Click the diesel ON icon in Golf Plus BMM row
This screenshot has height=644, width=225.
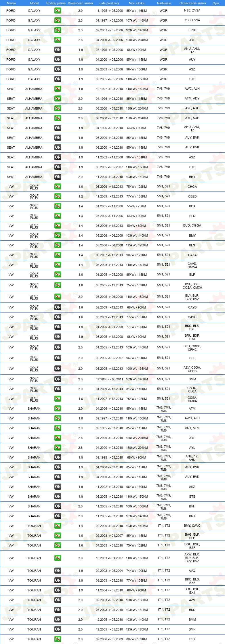(58, 379)
